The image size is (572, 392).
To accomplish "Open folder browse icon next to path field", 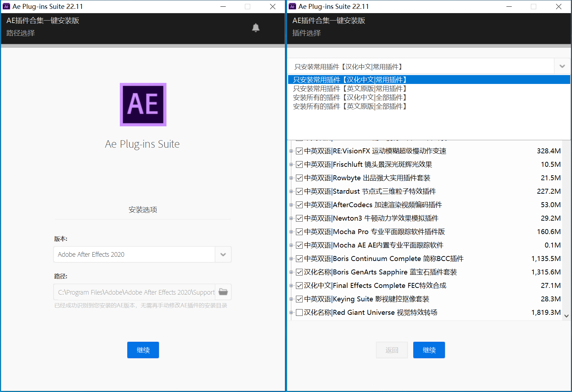I will 223,292.
